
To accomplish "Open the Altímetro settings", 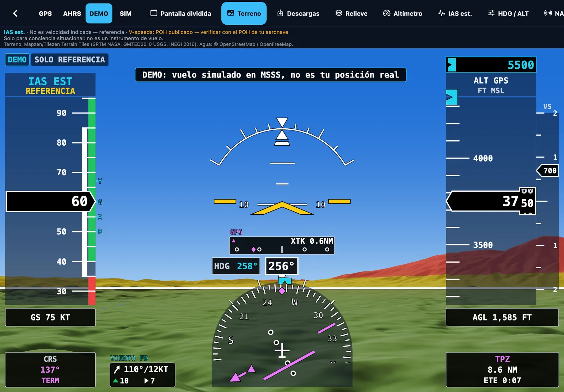I will click(403, 13).
